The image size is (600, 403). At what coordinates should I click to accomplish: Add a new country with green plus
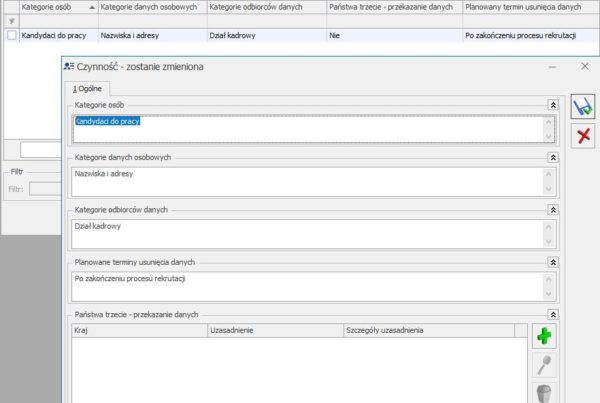pos(543,336)
